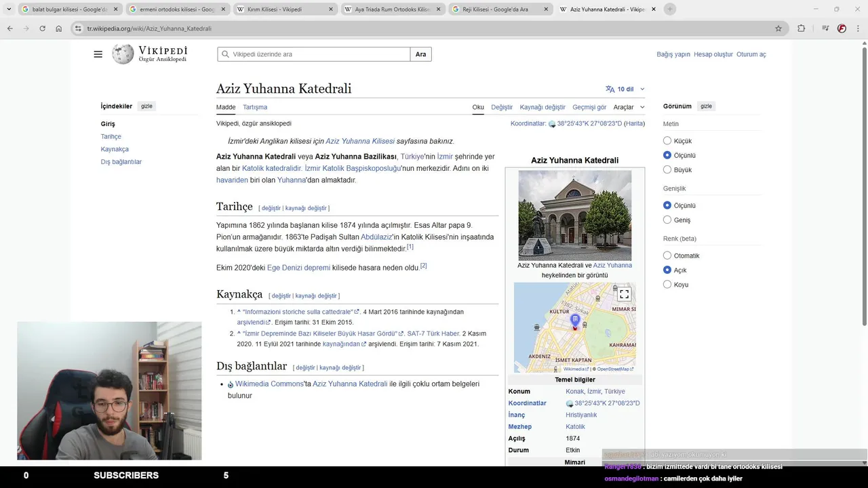The height and width of the screenshot is (488, 868).
Task: Open the Geçmişi gör history tab
Action: click(589, 107)
